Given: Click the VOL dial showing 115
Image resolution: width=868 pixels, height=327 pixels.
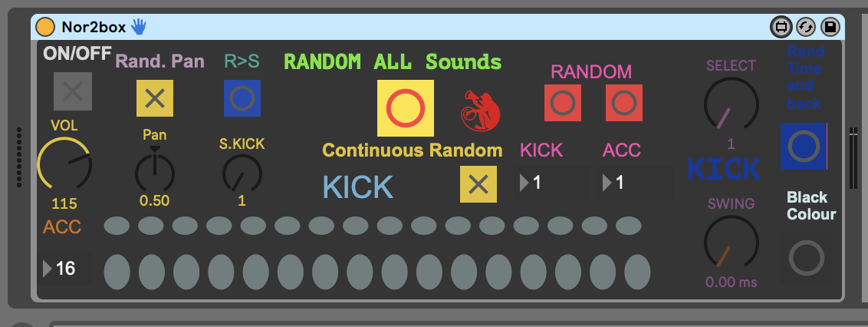Looking at the screenshot, I should tap(64, 166).
